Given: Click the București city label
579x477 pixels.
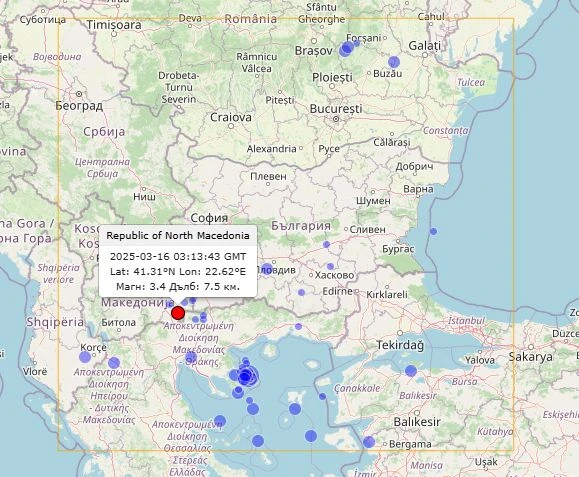Looking at the screenshot, I should (x=336, y=109).
